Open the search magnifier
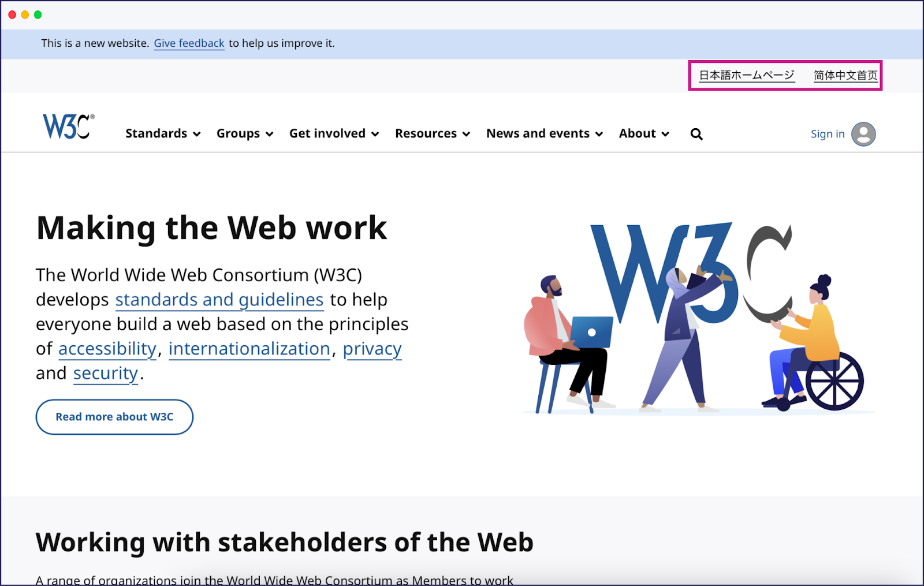 coord(696,133)
